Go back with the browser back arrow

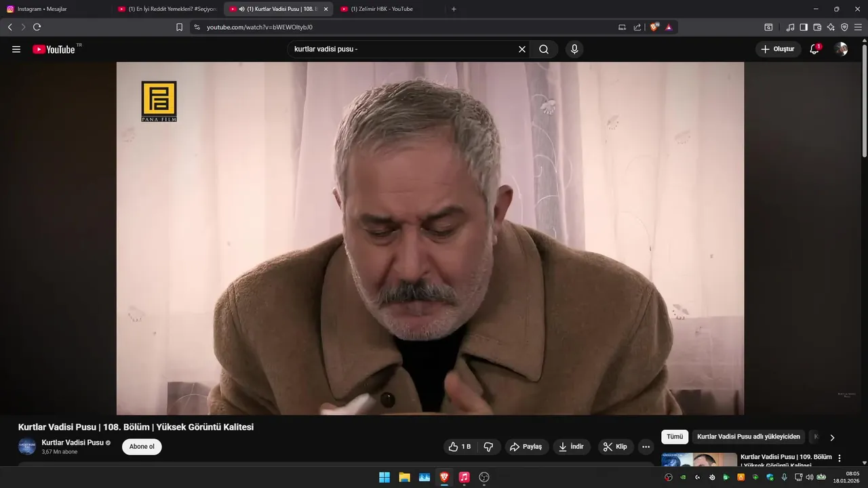point(9,27)
